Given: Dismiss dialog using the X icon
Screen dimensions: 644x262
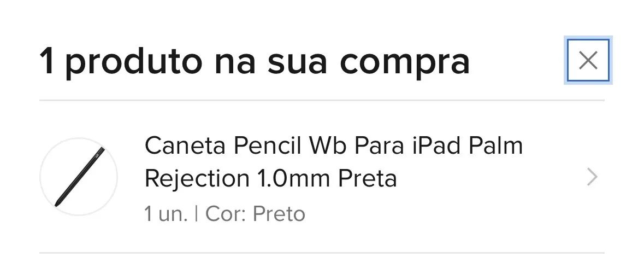Looking at the screenshot, I should point(588,60).
